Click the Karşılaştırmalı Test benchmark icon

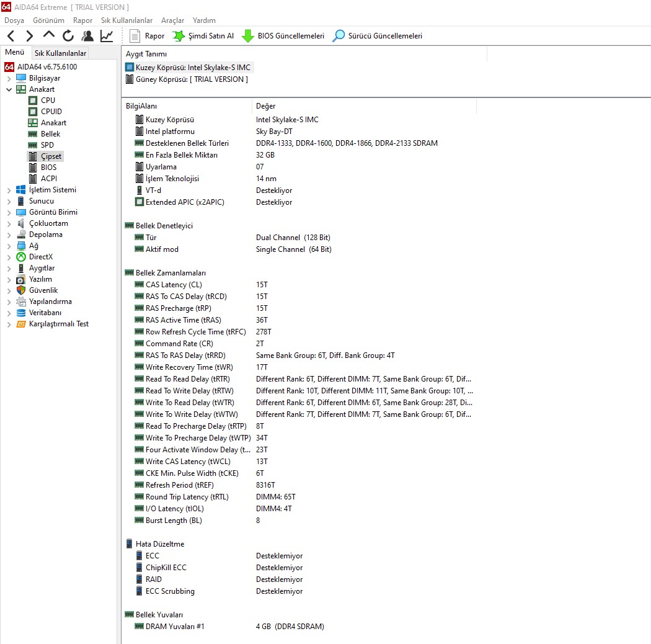tap(20, 324)
